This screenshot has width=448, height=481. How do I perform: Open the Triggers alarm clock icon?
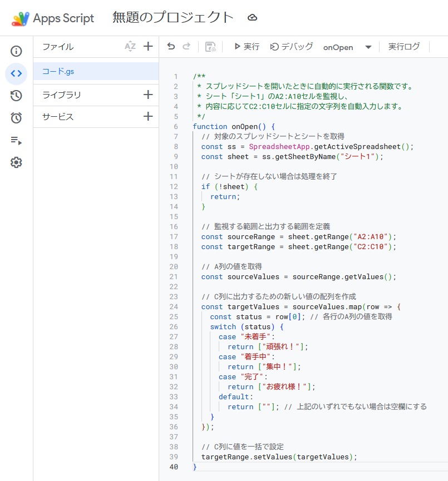(16, 118)
